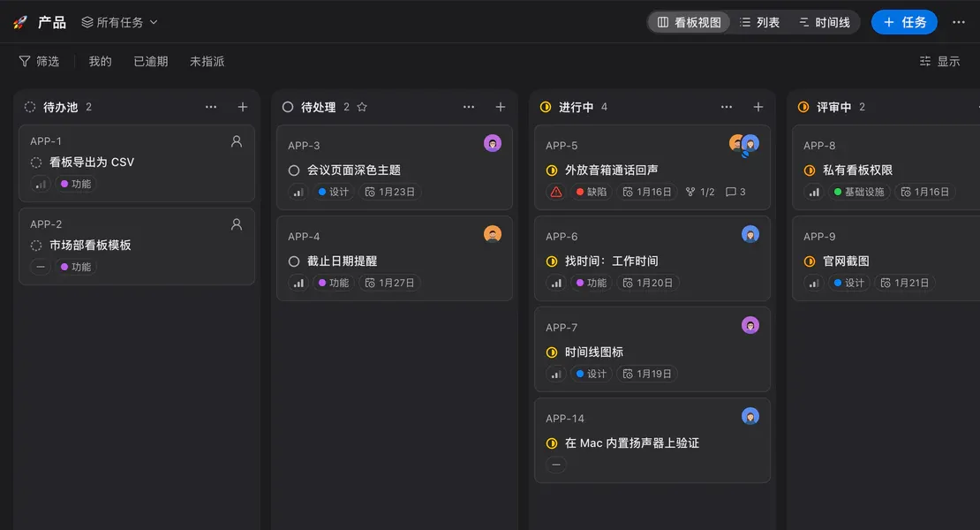Change due date 1月21日 on APP-9
Viewport: 980px width, 530px height.
[906, 284]
